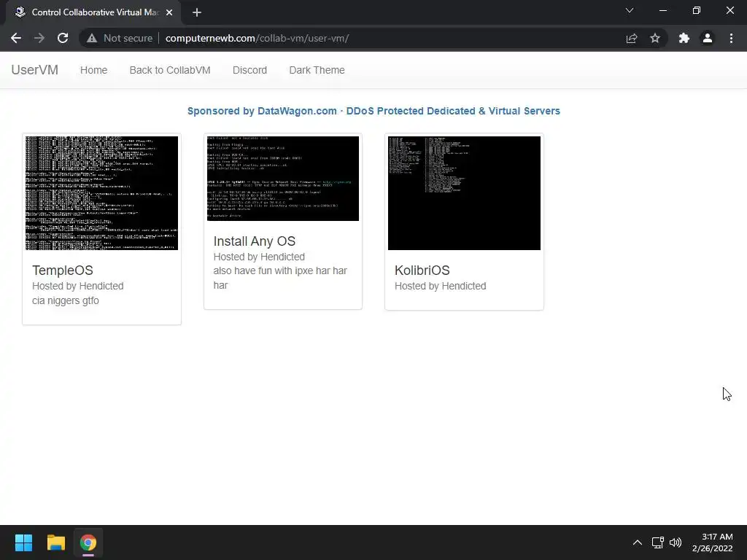Switch to Dark Theme
The image size is (747, 560).
coord(317,70)
